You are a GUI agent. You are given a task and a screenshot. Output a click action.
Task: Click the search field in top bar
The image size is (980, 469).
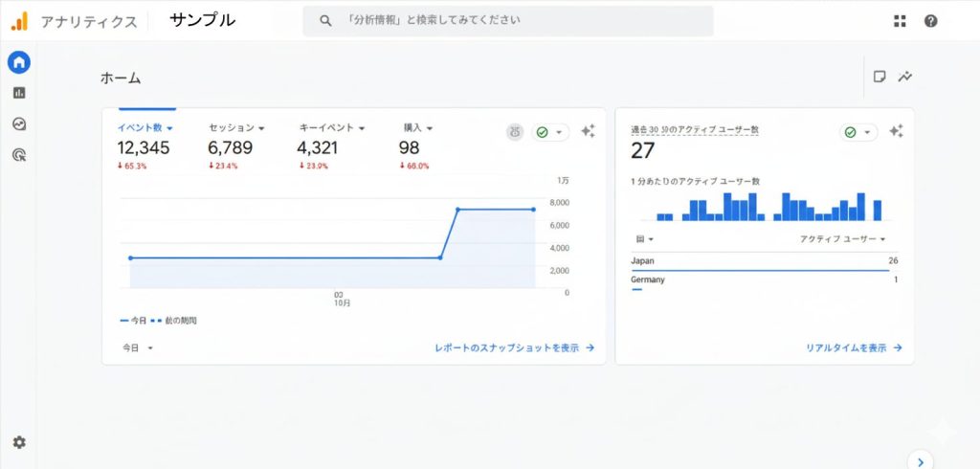coord(507,21)
